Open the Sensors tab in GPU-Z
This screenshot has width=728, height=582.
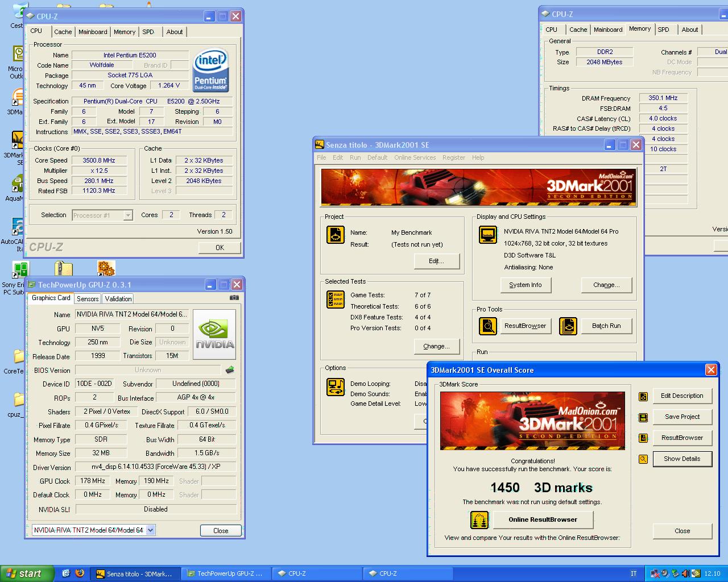coord(88,298)
